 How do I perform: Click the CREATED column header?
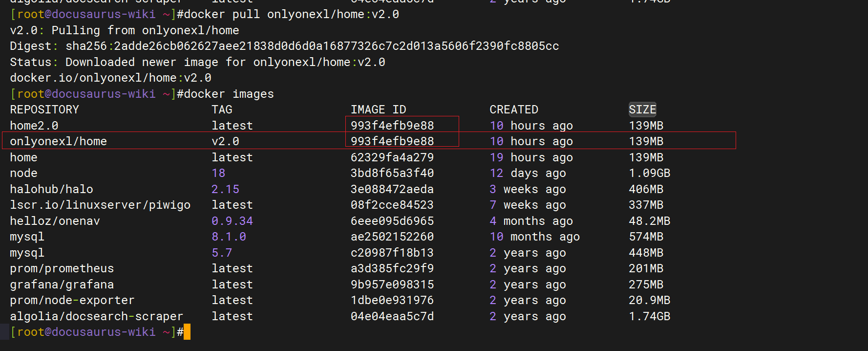[x=514, y=110]
